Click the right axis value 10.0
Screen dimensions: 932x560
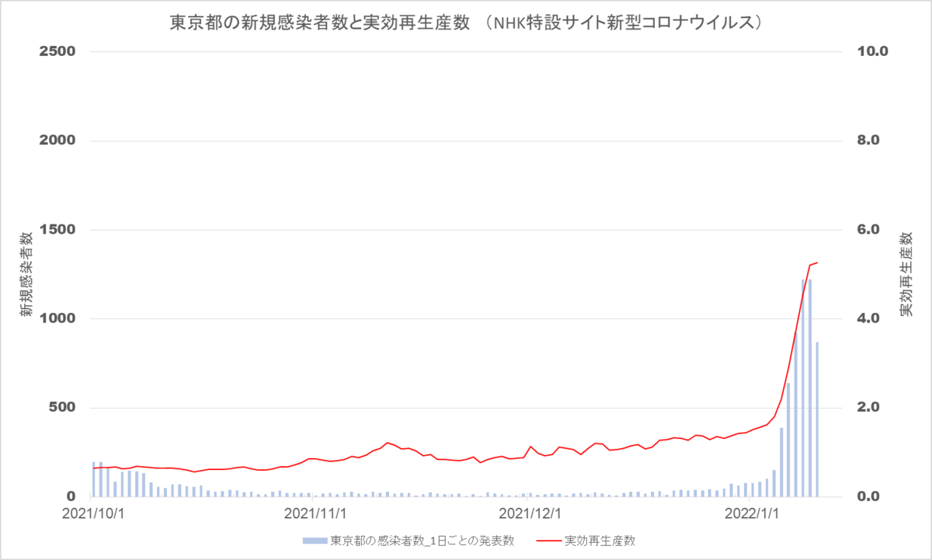pyautogui.click(x=873, y=52)
